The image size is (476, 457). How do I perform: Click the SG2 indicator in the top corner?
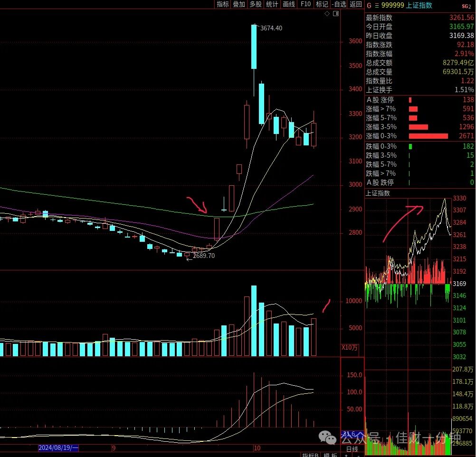[466, 6]
